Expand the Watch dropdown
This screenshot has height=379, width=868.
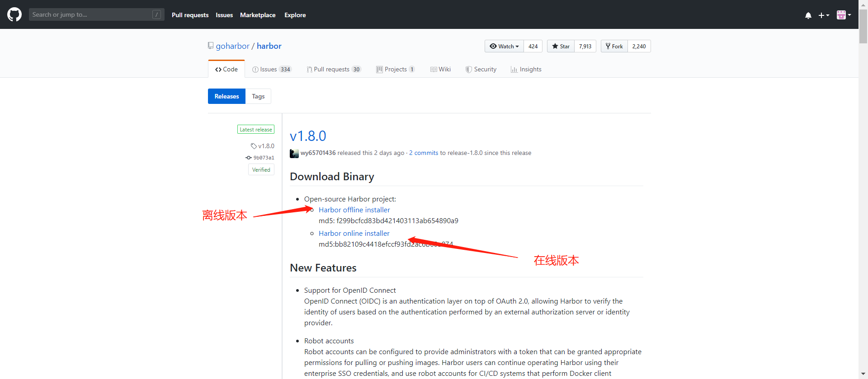point(504,46)
